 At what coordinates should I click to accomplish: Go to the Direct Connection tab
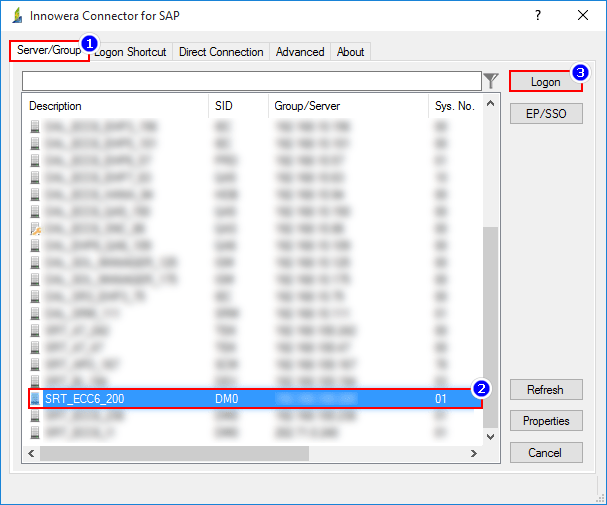(x=221, y=52)
